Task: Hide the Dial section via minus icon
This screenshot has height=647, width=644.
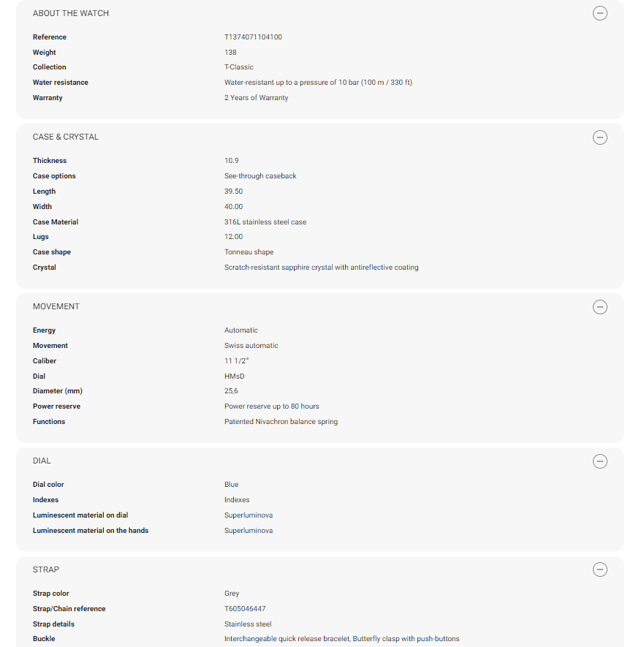Action: coord(599,461)
